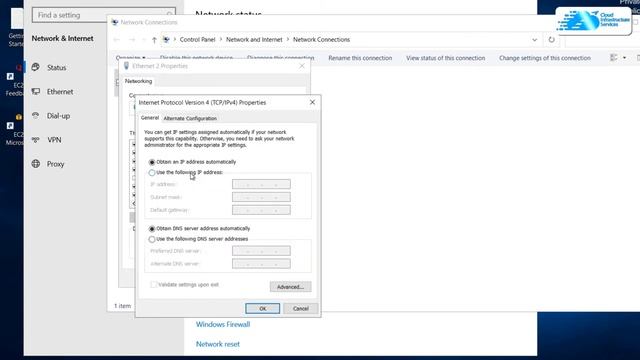The height and width of the screenshot is (360, 640).
Task: Open Proxy in Settings sidebar
Action: tap(55, 164)
